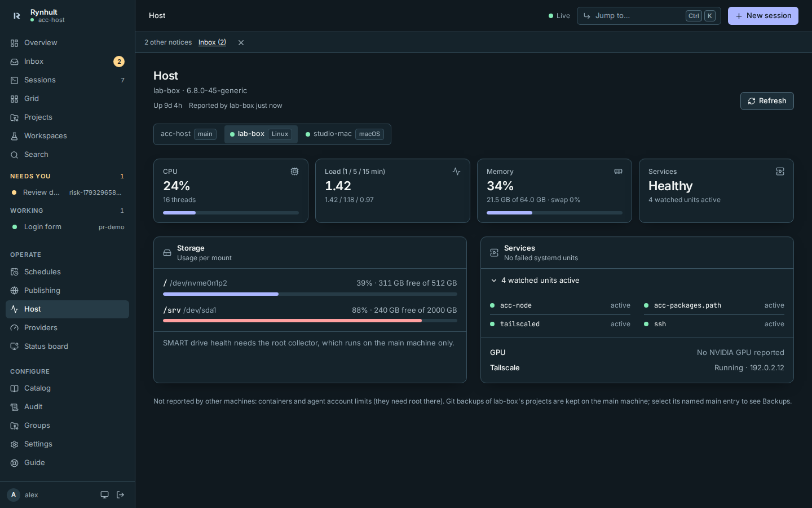Click the Schedules calendar icon
812x508 pixels.
tap(15, 272)
